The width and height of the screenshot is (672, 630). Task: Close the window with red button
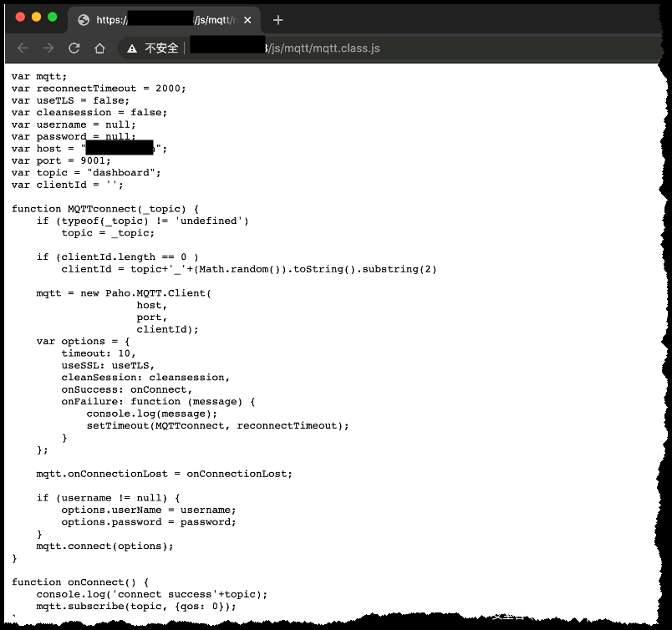(x=21, y=17)
